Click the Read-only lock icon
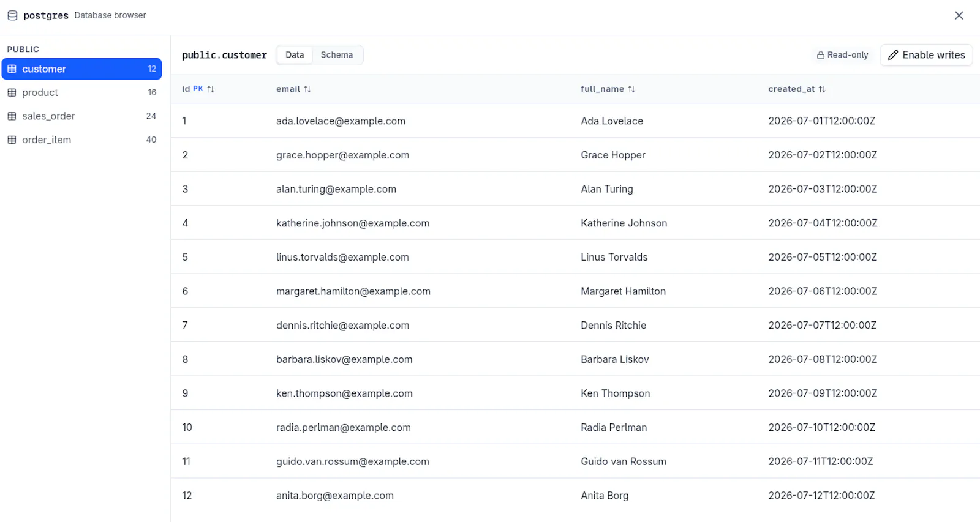980x522 pixels. click(821, 55)
